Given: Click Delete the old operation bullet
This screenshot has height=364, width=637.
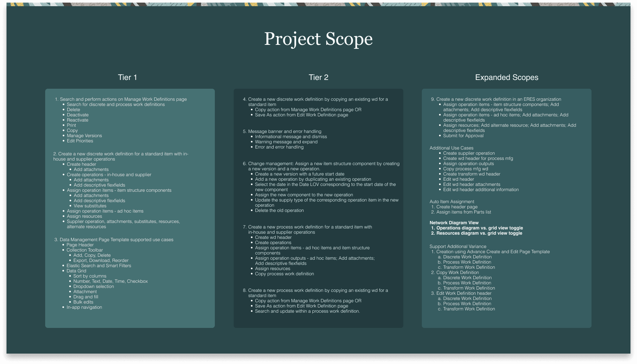Looking at the screenshot, I should point(279,210).
